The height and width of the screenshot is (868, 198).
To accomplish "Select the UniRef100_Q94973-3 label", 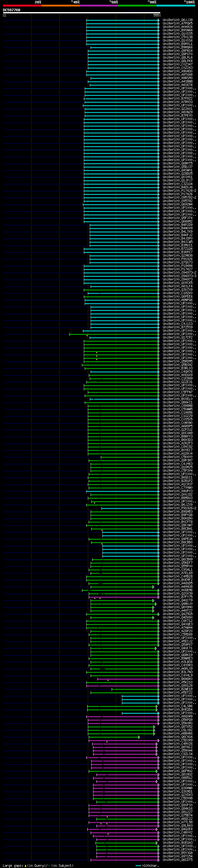I will (179, 276).
